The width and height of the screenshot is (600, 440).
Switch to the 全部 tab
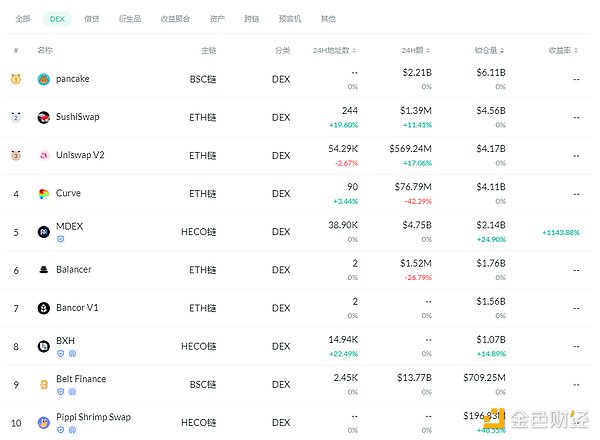[23, 18]
